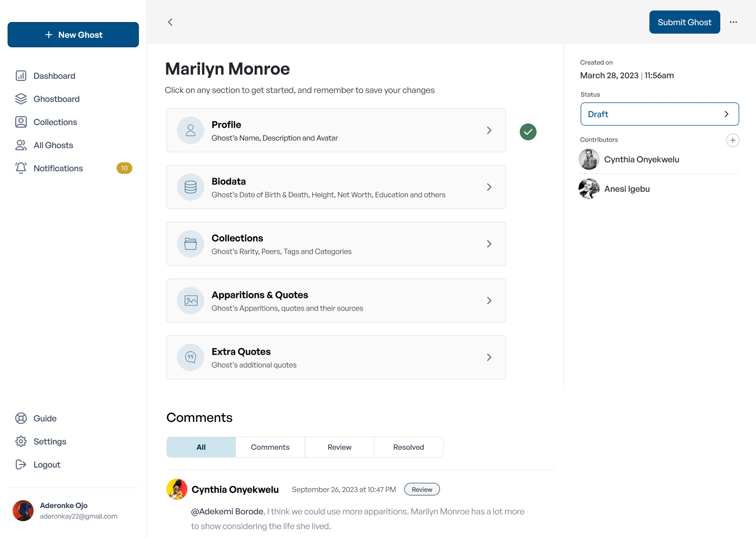
Task: Expand the Collections section chevron
Action: coord(489,244)
